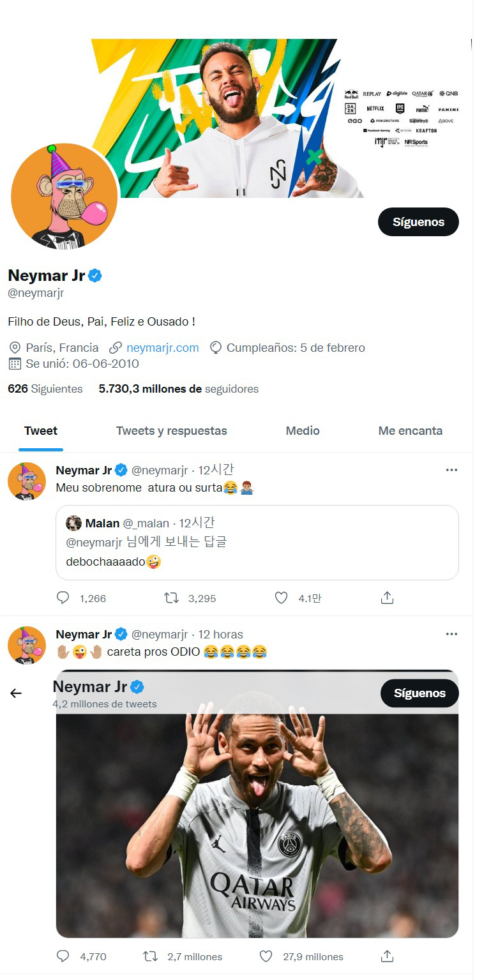Share the 'careta pros ODIO' tweet
The height and width of the screenshot is (980, 491).
coord(387,956)
